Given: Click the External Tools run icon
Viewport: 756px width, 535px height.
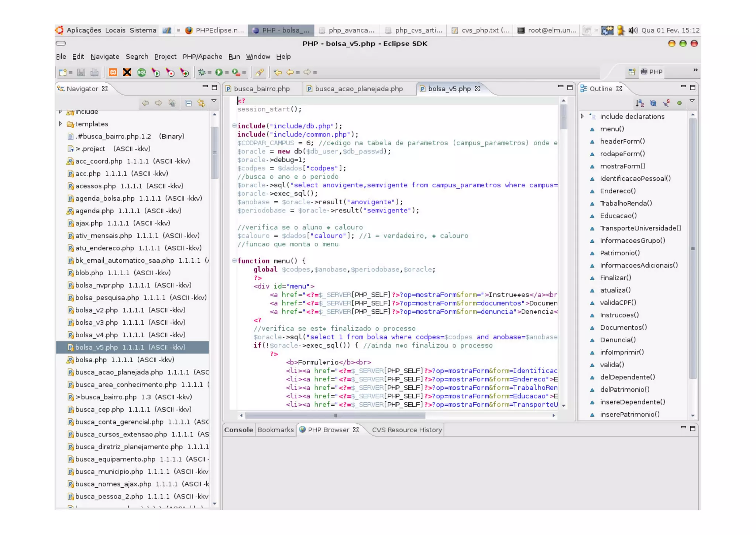Looking at the screenshot, I should [x=236, y=72].
